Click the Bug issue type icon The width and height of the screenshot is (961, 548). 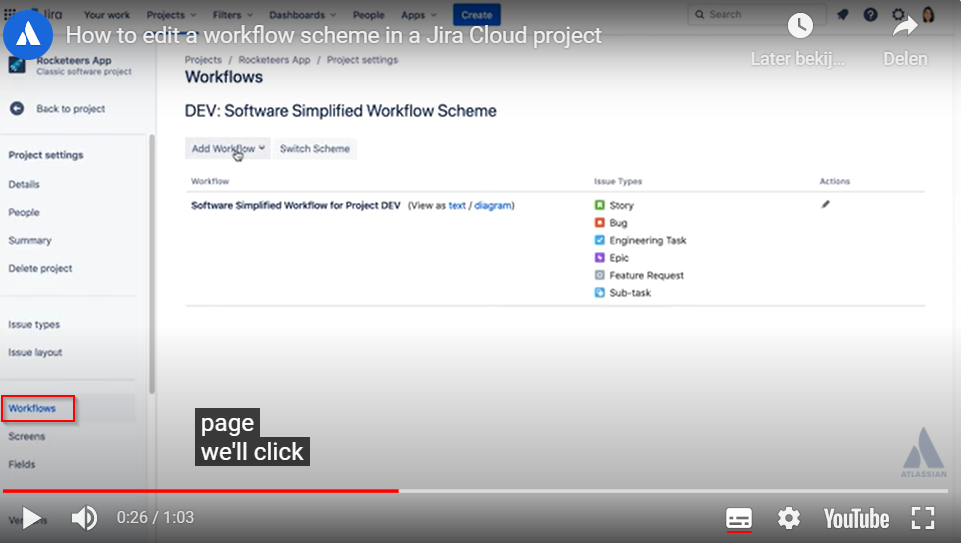tap(599, 223)
